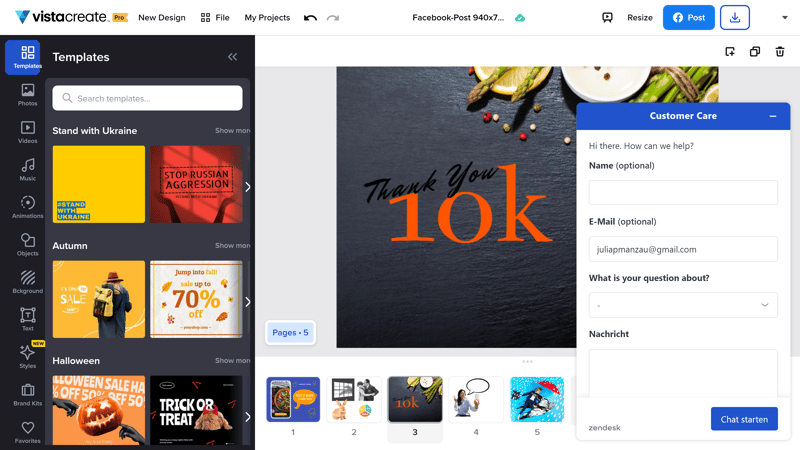
Task: Open the question topic dropdown
Action: pyautogui.click(x=683, y=305)
